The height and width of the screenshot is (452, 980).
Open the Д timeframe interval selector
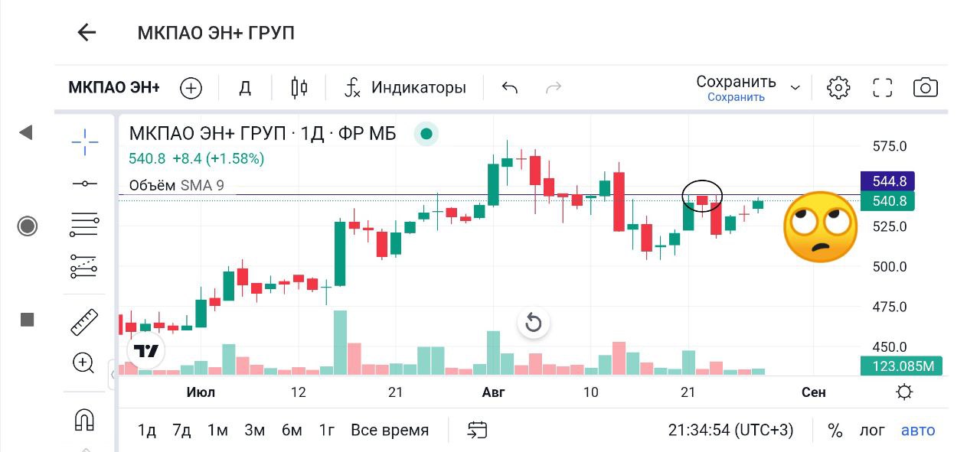point(245,87)
